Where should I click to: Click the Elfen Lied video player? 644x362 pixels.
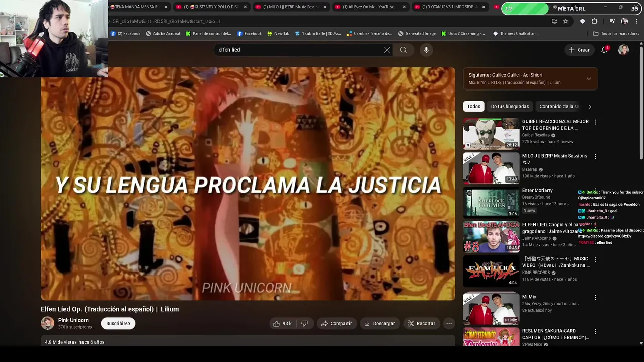pyautogui.click(x=248, y=184)
